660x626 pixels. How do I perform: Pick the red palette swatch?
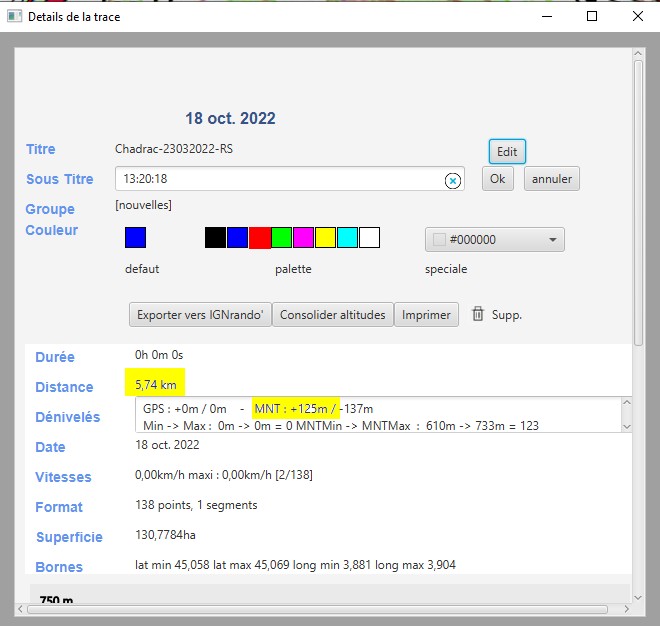pos(260,238)
